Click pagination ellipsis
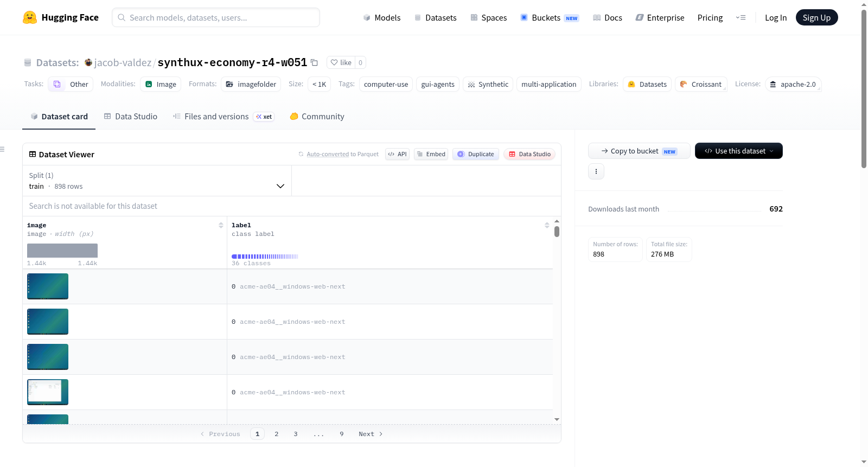The image size is (868, 467). coord(318,434)
